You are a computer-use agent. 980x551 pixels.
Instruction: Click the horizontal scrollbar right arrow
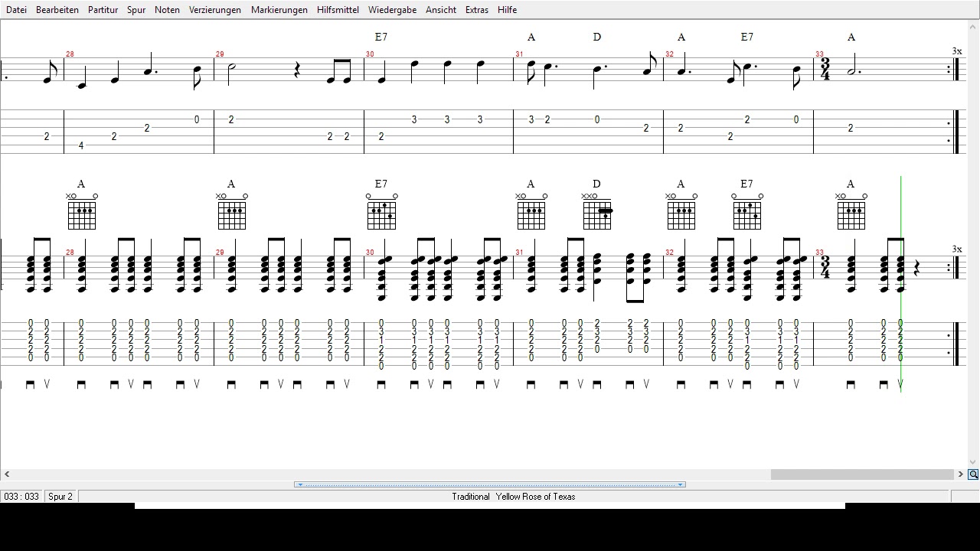coord(961,474)
